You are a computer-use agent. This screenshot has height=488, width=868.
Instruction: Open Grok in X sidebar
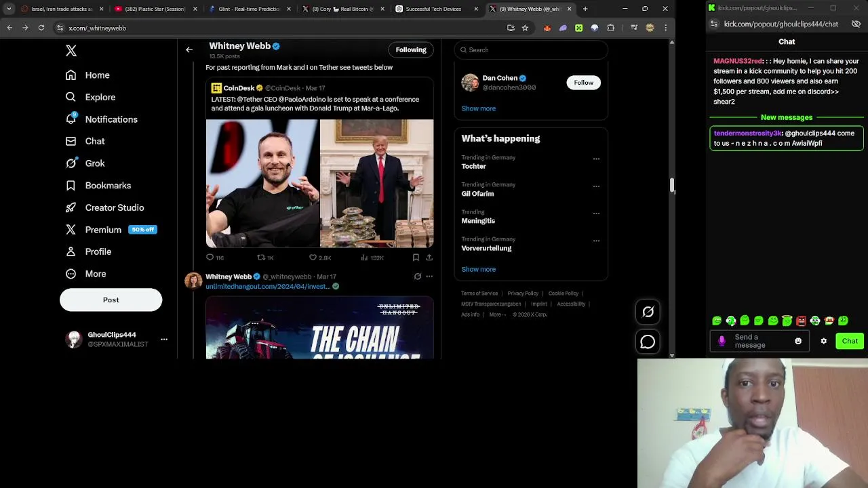(x=85, y=163)
